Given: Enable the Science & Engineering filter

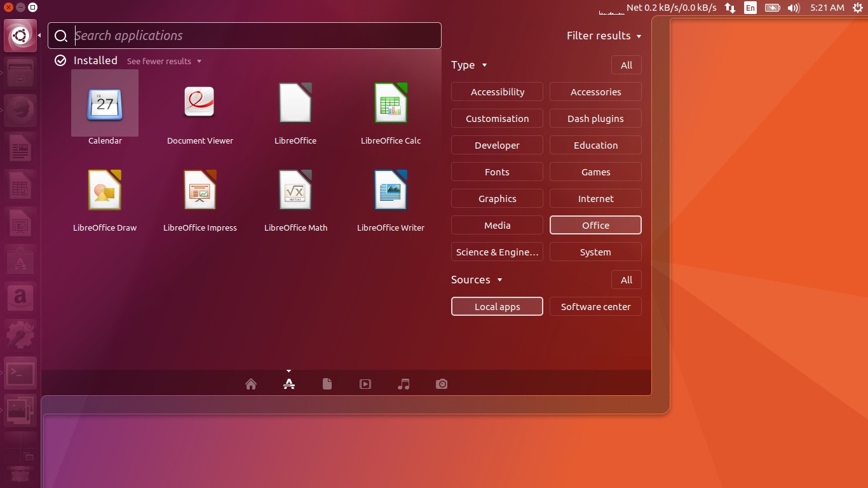Looking at the screenshot, I should tap(497, 252).
